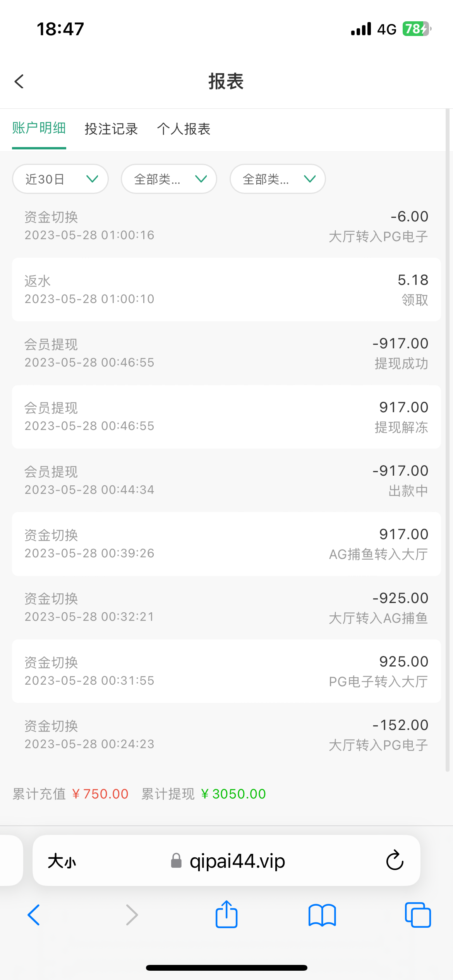The height and width of the screenshot is (980, 453).
Task: Open the 917.00 提现解冻 record
Action: pos(226,417)
